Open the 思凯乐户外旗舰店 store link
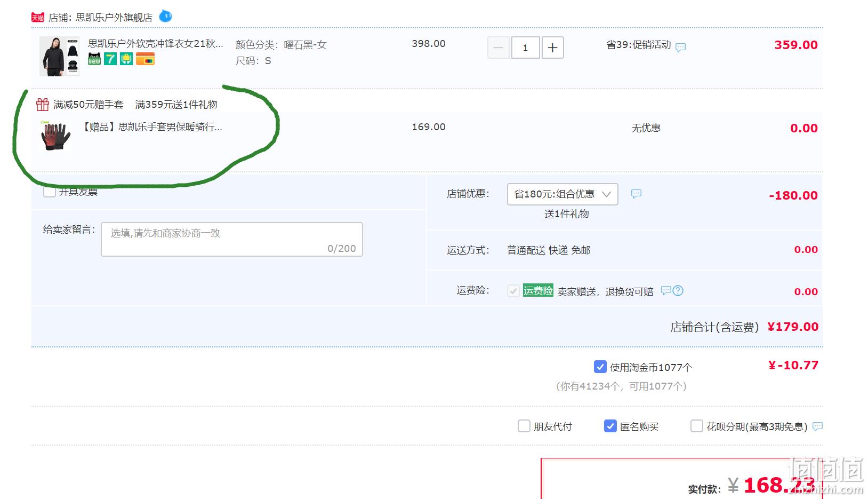This screenshot has width=868, height=499. point(114,18)
